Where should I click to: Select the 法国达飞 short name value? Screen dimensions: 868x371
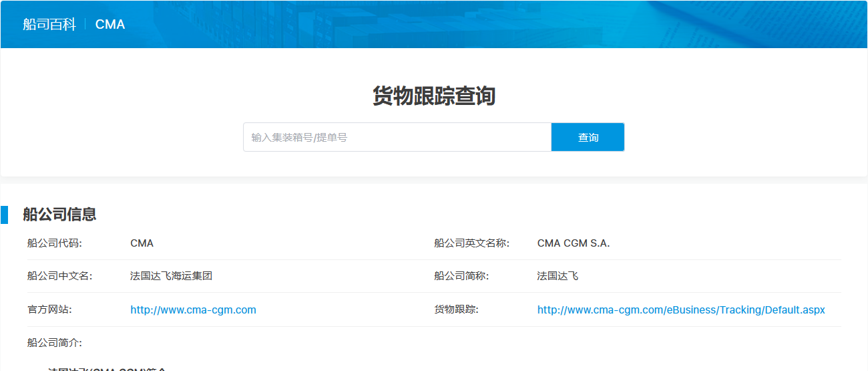558,276
